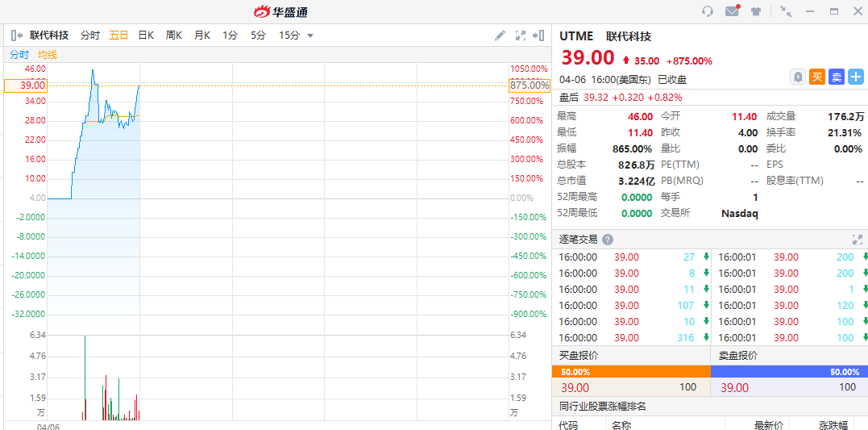
Task: Collapse the left panel with arrow icon
Action: pos(16,35)
